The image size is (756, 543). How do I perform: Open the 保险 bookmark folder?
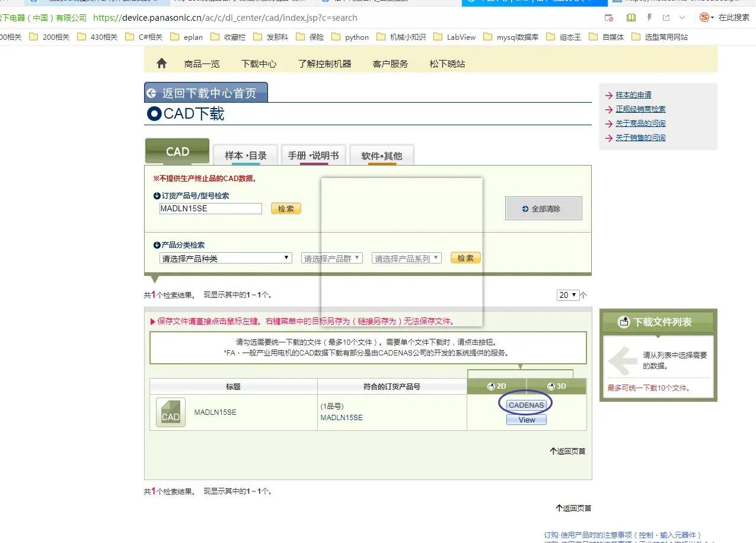pyautogui.click(x=310, y=37)
